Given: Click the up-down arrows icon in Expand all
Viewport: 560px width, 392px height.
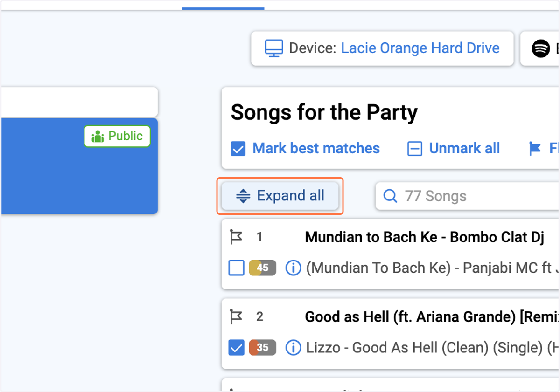Looking at the screenshot, I should [243, 196].
